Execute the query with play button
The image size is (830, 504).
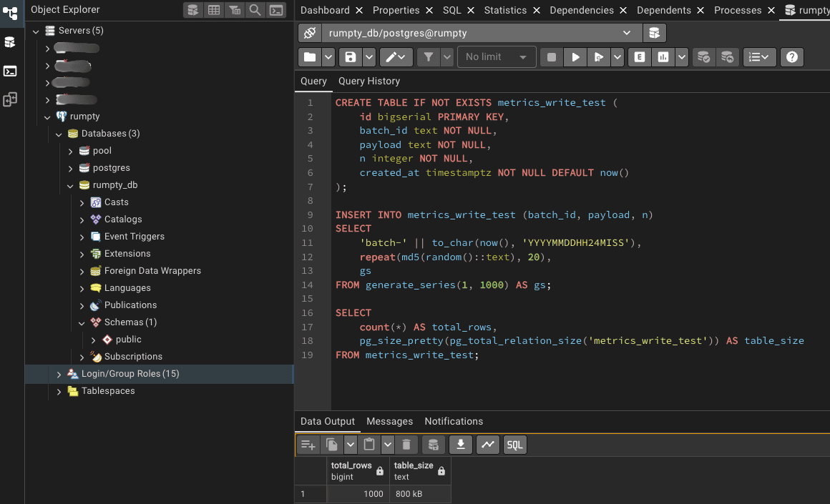pos(575,57)
